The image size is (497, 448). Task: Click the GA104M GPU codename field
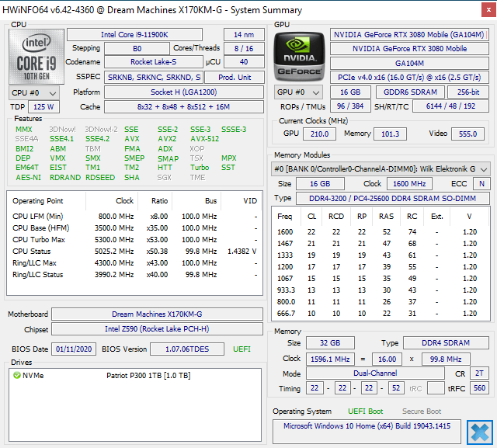[409, 63]
